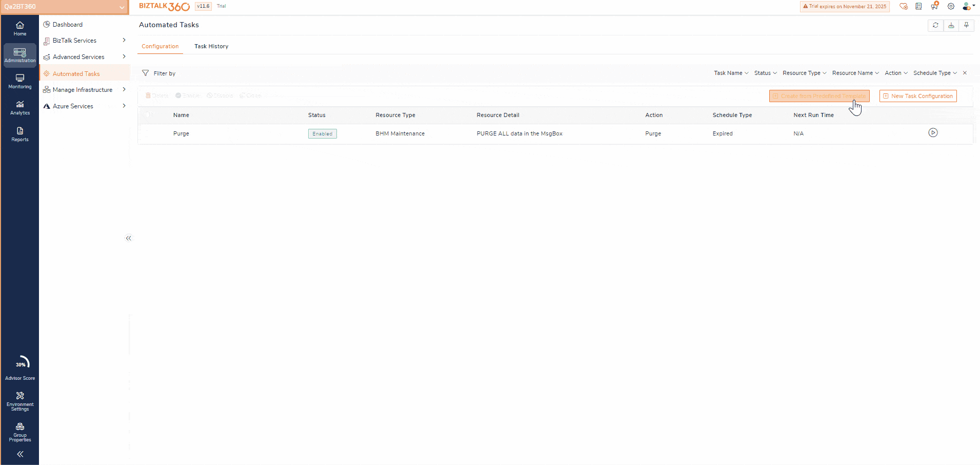Open the Reports section
Screen dimensions: 980x465
click(20, 134)
